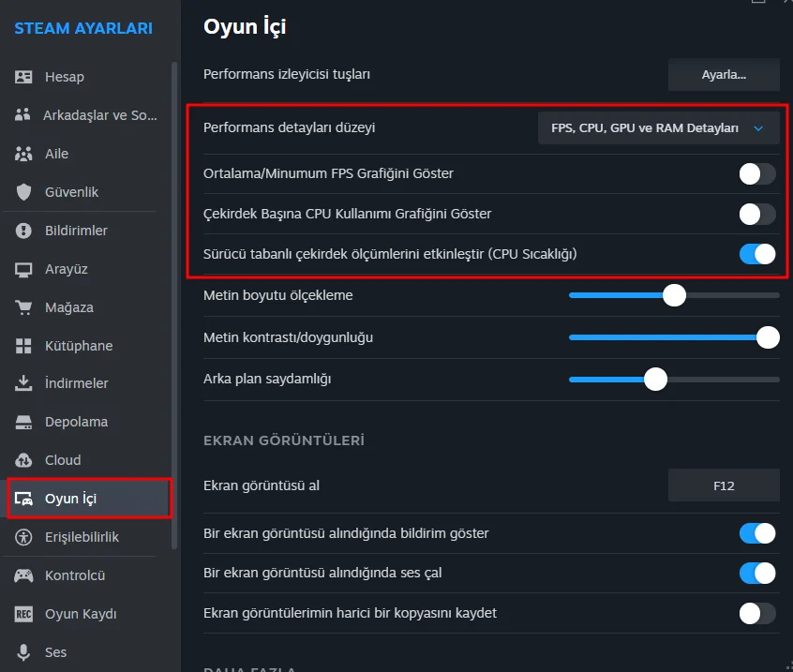
Task: Click the F12 screenshot key button
Action: pyautogui.click(x=724, y=485)
